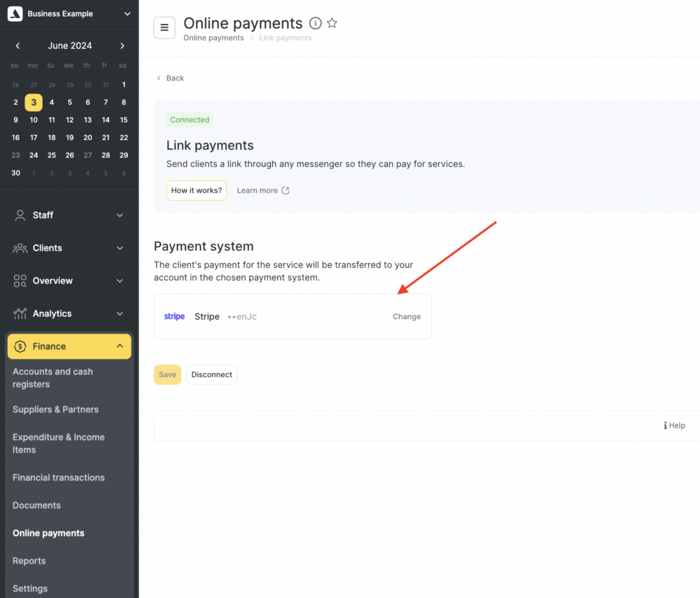The image size is (700, 598).
Task: Select June 15 in the calendar
Action: coord(124,120)
